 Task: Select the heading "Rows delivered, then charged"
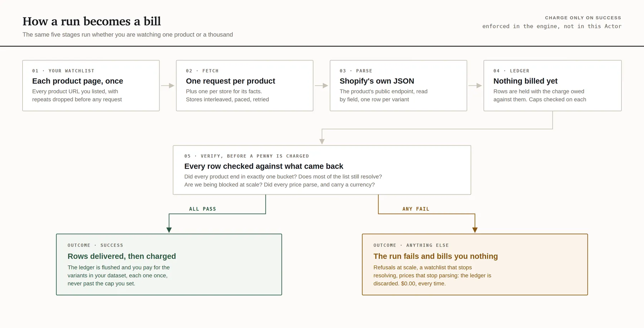[122, 256]
